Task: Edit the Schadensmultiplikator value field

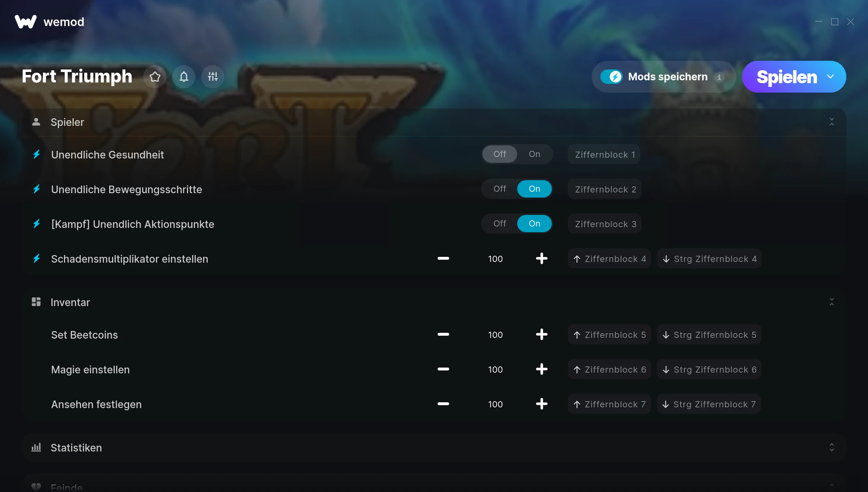Action: tap(495, 259)
